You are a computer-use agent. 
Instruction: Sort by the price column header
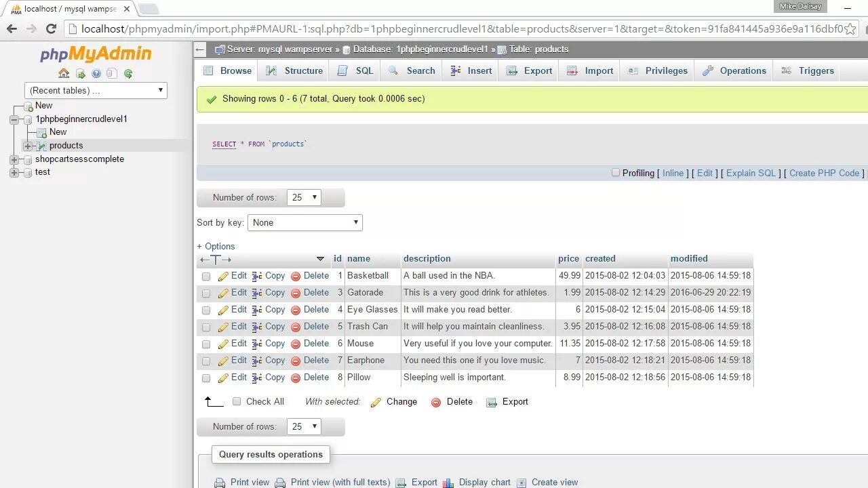click(569, 259)
